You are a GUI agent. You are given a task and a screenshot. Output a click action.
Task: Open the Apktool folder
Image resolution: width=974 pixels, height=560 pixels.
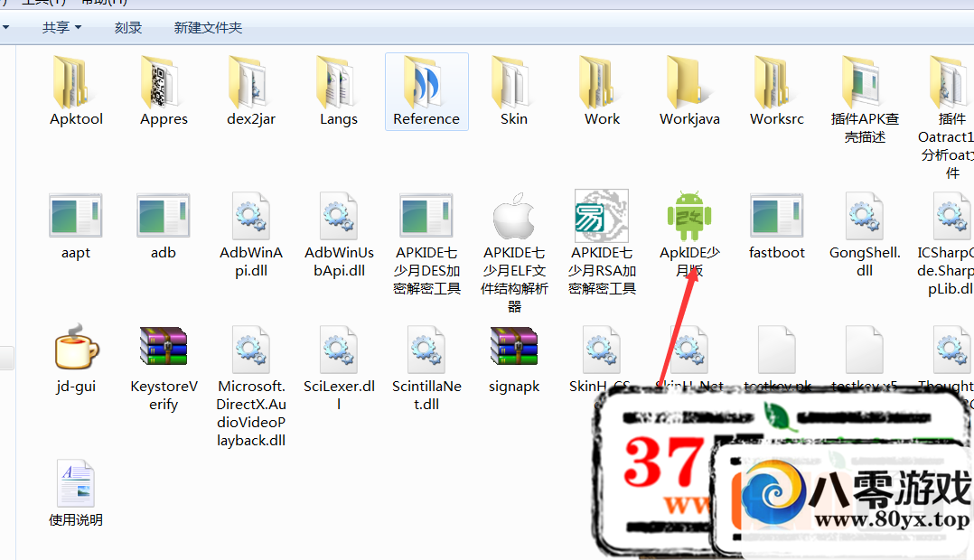tap(76, 83)
